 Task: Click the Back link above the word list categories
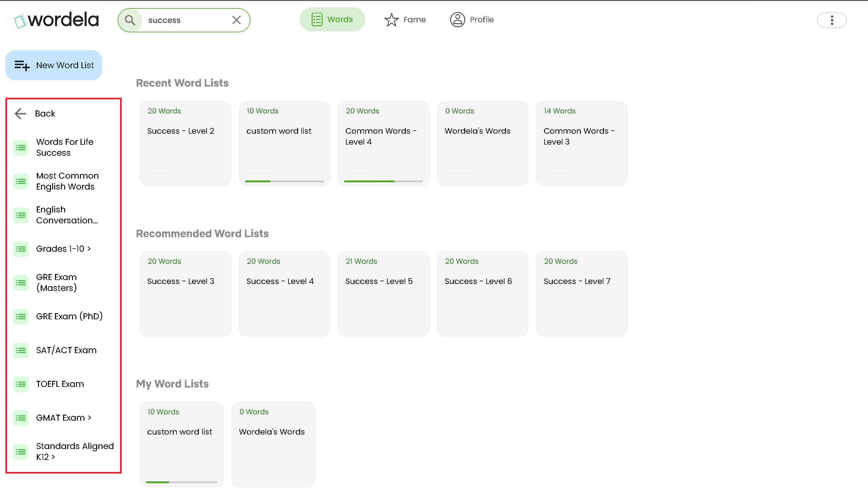45,114
